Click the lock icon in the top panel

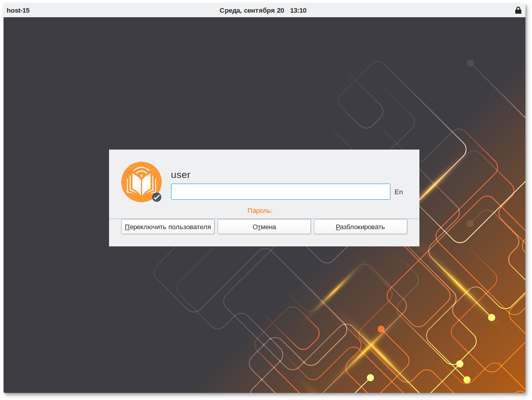pos(518,10)
